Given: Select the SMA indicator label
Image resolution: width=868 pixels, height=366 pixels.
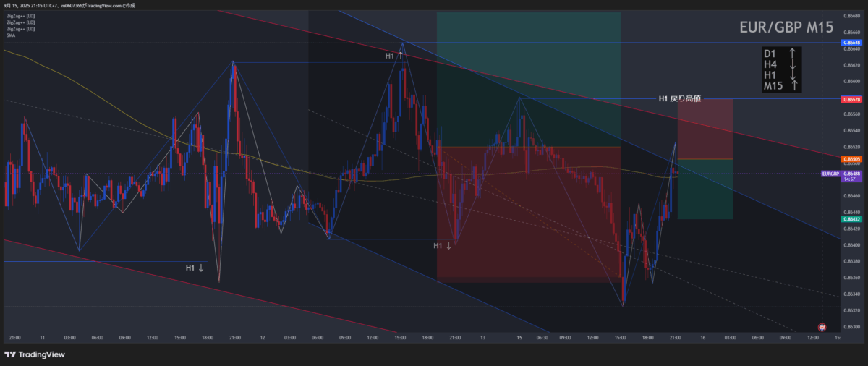Looking at the screenshot, I should coord(11,35).
